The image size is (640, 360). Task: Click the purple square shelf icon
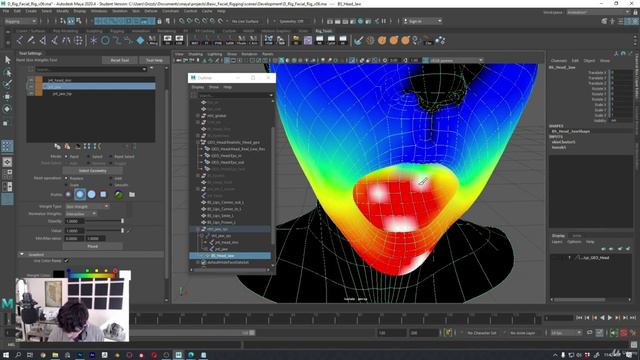point(308,40)
